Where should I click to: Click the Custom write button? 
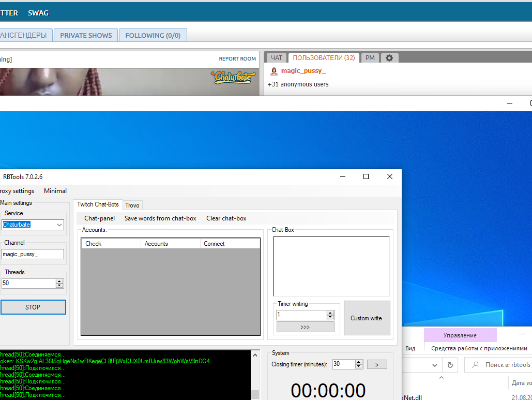(x=367, y=318)
